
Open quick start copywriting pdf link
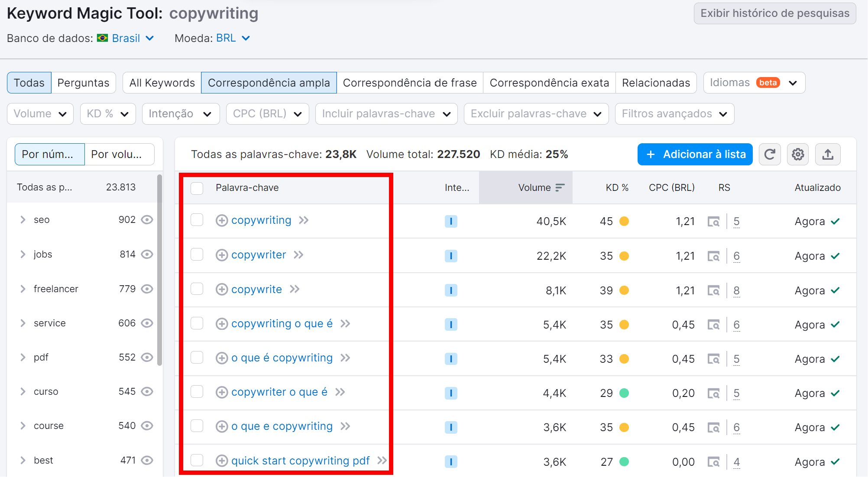coord(300,461)
